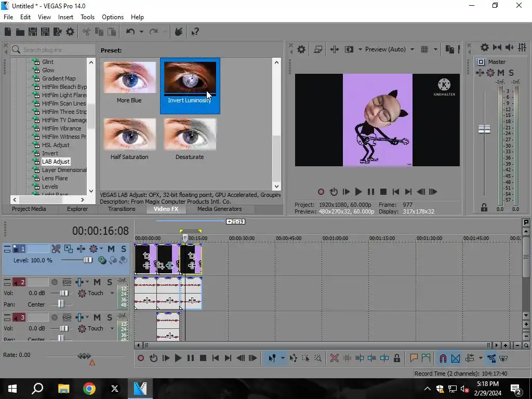Stop playback in the preview panel
Viewport: 532px width, 399px height.
(383, 192)
